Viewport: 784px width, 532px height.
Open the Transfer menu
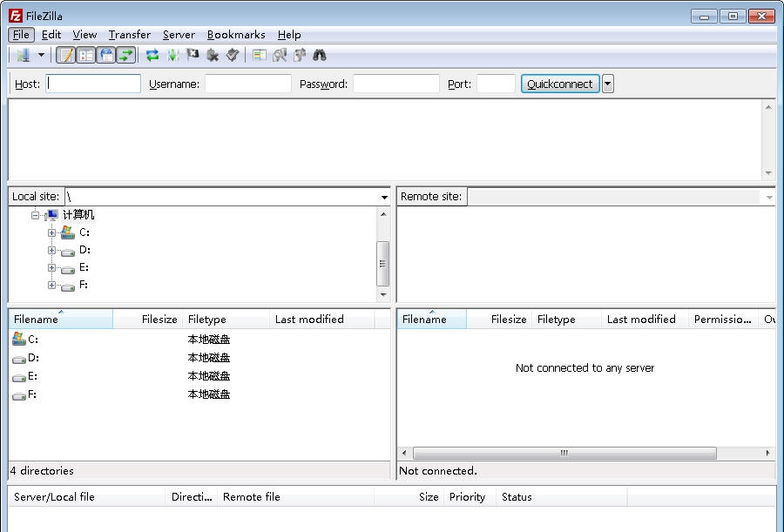pos(129,35)
